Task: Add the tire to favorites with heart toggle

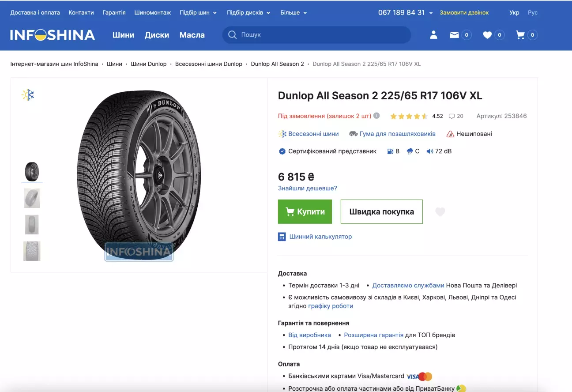Action: [440, 211]
